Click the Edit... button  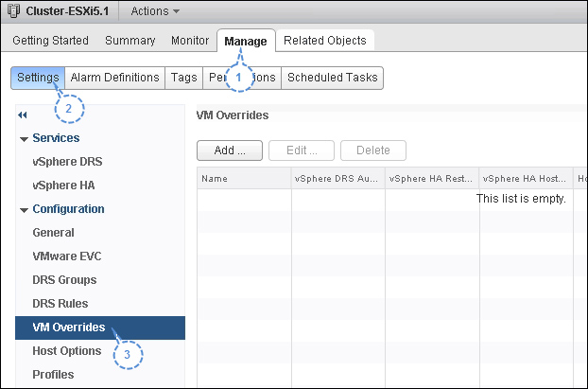pyautogui.click(x=302, y=150)
